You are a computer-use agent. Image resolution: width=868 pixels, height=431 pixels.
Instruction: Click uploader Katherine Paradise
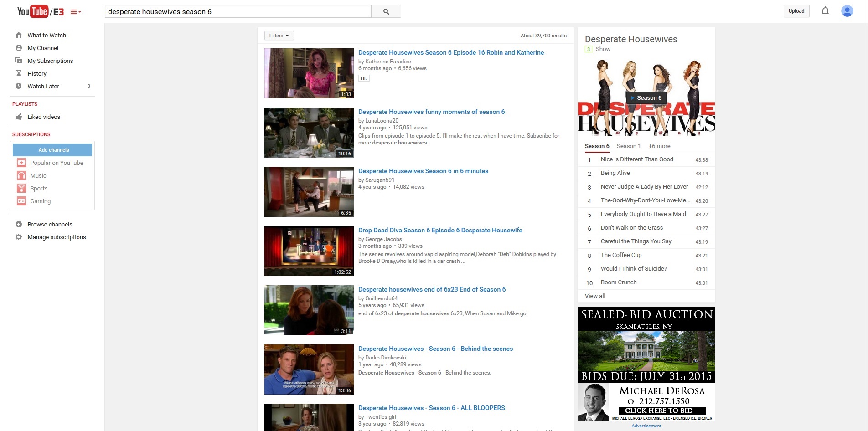[x=388, y=62]
